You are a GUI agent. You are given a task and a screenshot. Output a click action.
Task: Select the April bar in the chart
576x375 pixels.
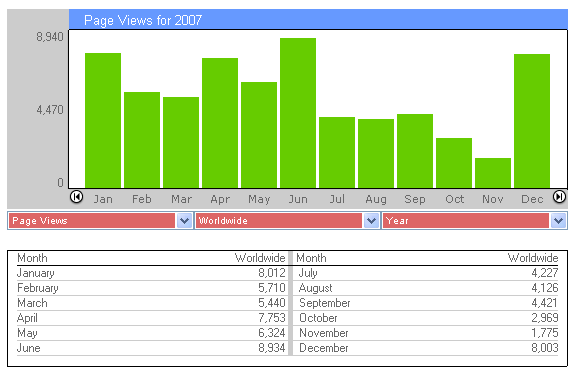220,123
